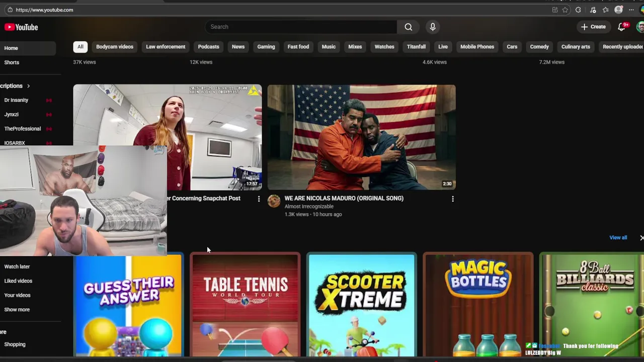Open the browser favorites list icon

pyautogui.click(x=606, y=10)
